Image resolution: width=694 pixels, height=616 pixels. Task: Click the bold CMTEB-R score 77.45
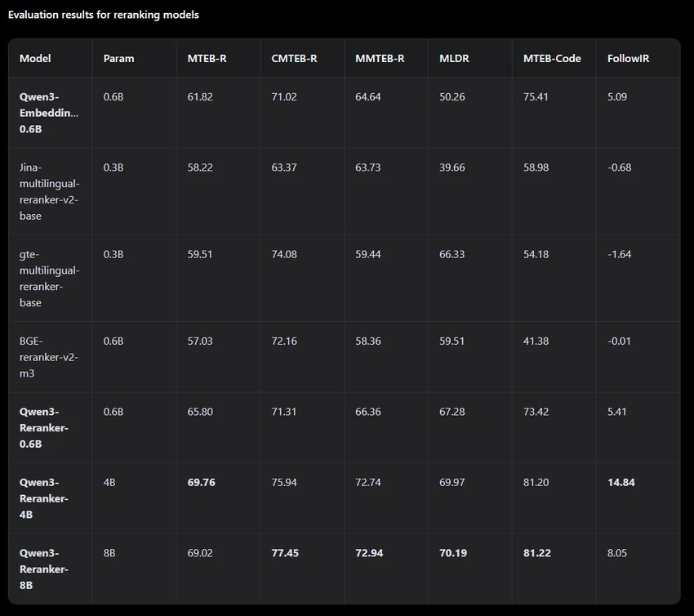tap(285, 553)
